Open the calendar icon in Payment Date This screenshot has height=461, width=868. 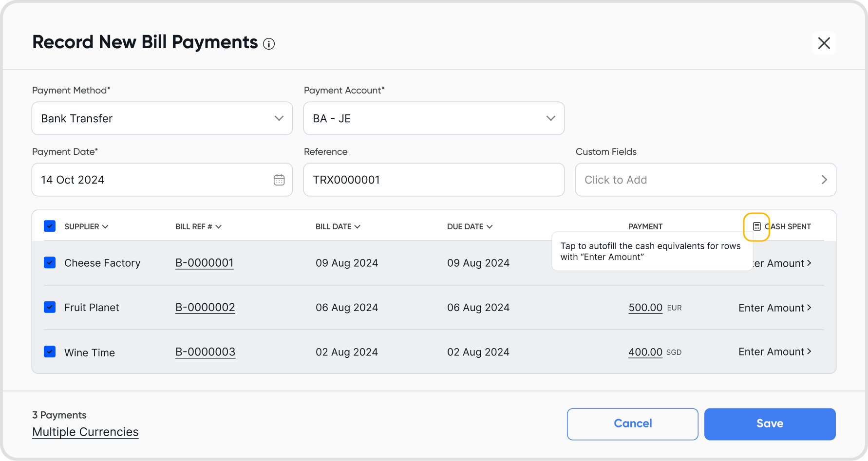click(279, 180)
